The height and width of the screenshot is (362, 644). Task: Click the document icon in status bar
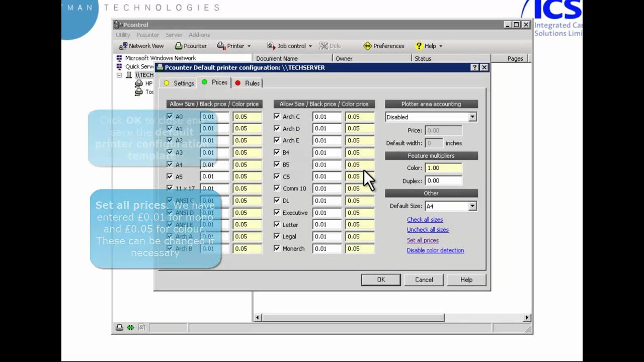pos(142,328)
